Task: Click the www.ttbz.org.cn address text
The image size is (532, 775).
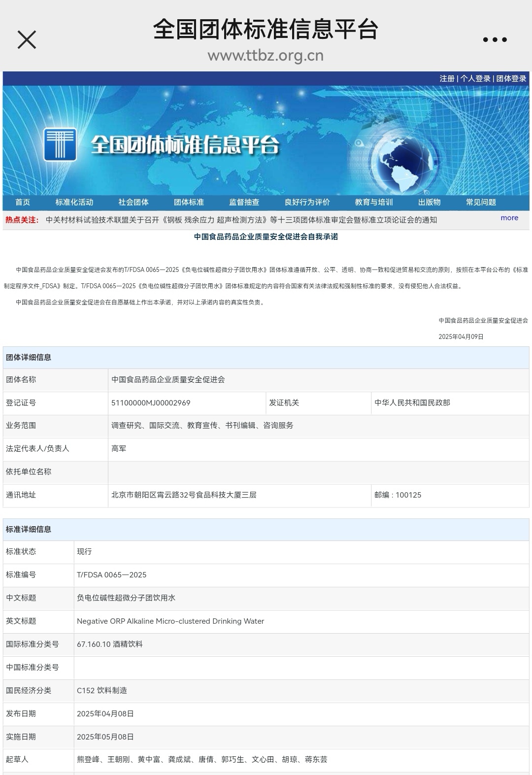Action: tap(266, 56)
